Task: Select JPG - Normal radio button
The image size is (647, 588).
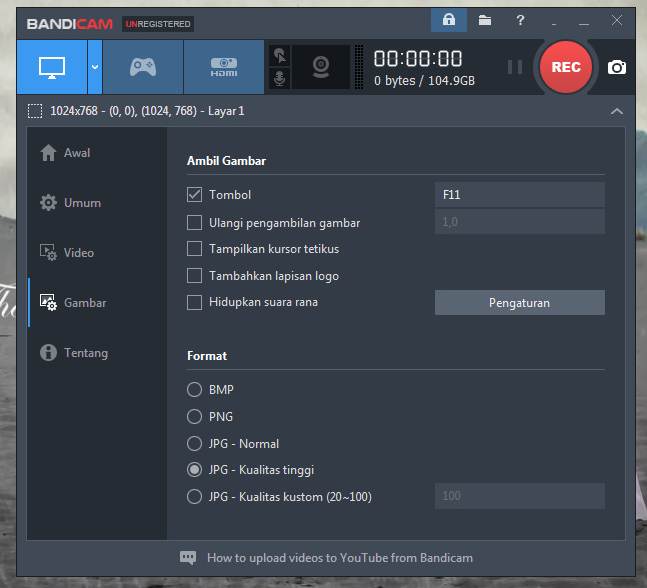Action: click(x=194, y=444)
